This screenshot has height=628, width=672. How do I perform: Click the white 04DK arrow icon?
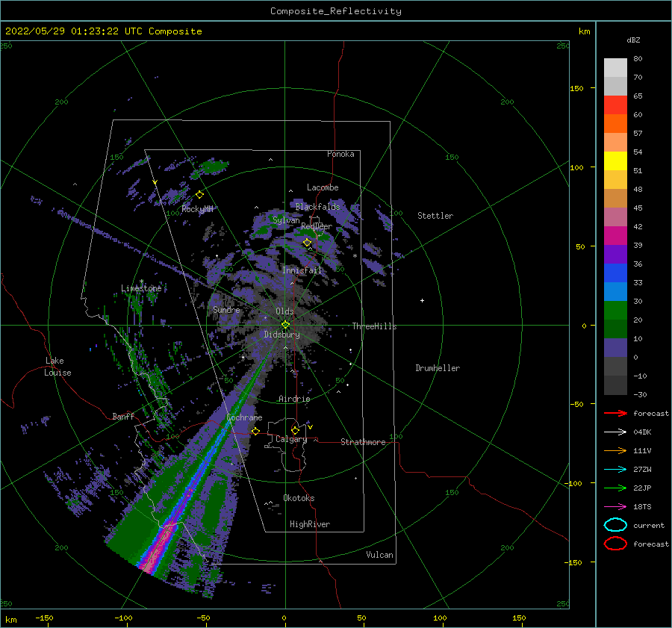pos(615,432)
